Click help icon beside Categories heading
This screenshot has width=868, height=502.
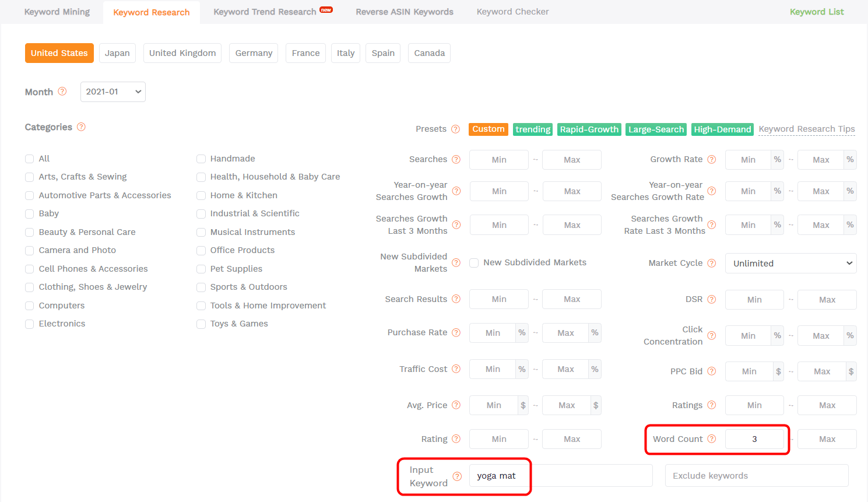click(x=81, y=127)
